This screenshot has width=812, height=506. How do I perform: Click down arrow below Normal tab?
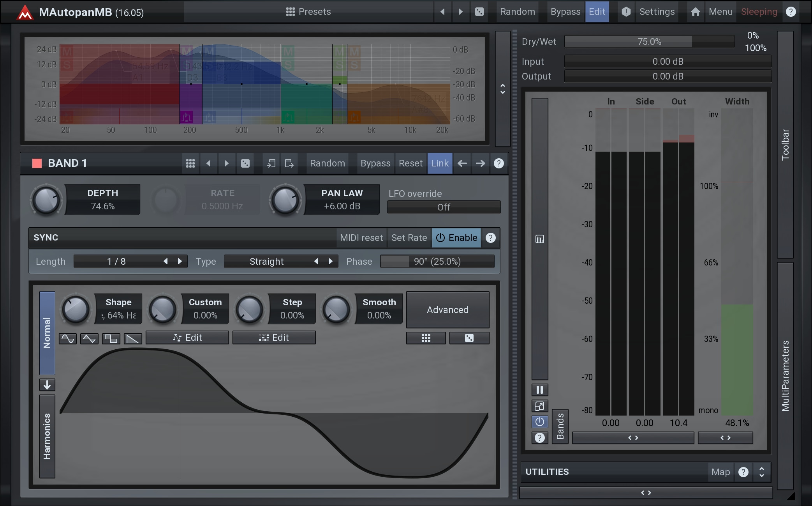click(47, 385)
